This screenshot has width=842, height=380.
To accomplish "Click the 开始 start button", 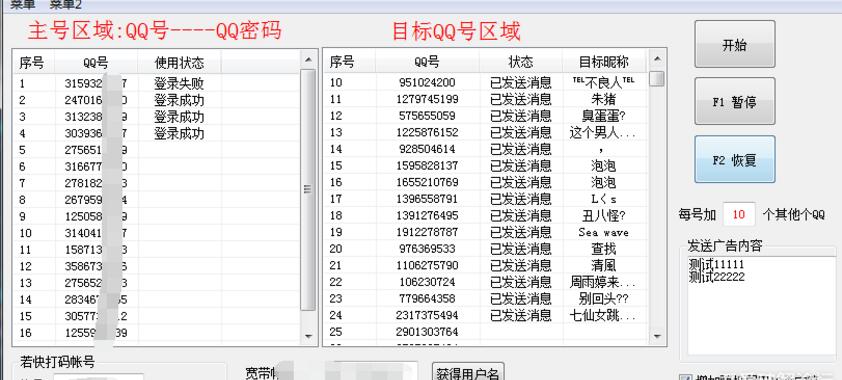I will (735, 44).
